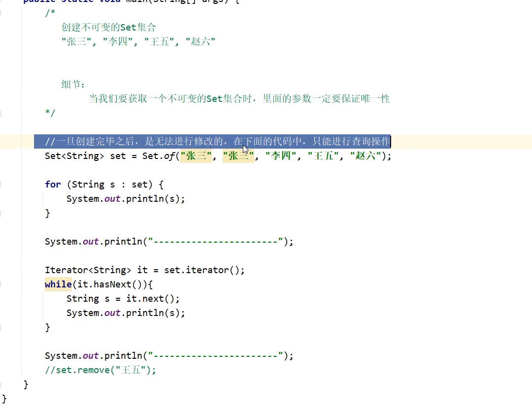Click the commented line "//set.remove("王五");"
The image size is (532, 407).
coord(100,370)
